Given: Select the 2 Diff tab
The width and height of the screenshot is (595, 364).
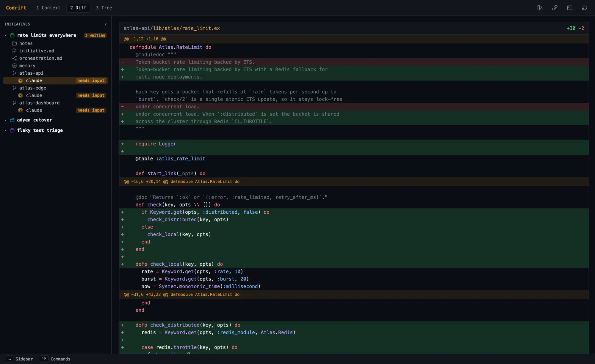Looking at the screenshot, I should [x=78, y=8].
